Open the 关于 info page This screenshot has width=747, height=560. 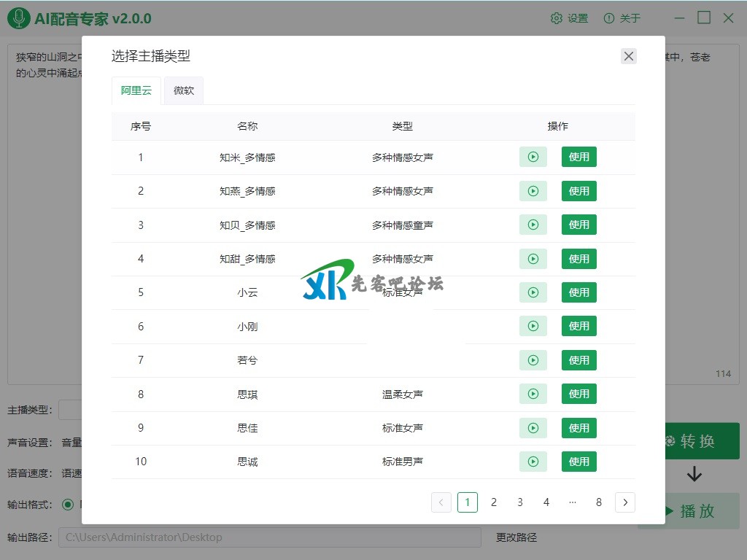[x=622, y=18]
